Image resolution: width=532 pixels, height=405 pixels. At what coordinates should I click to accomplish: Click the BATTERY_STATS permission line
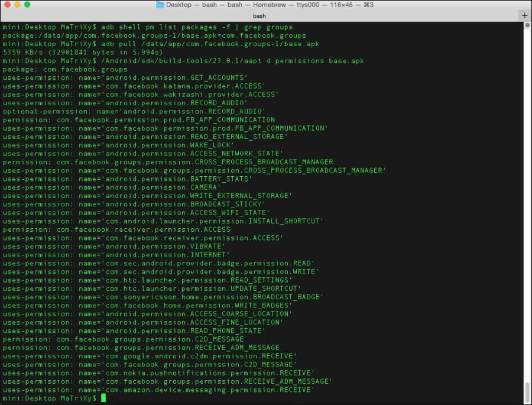(x=127, y=179)
